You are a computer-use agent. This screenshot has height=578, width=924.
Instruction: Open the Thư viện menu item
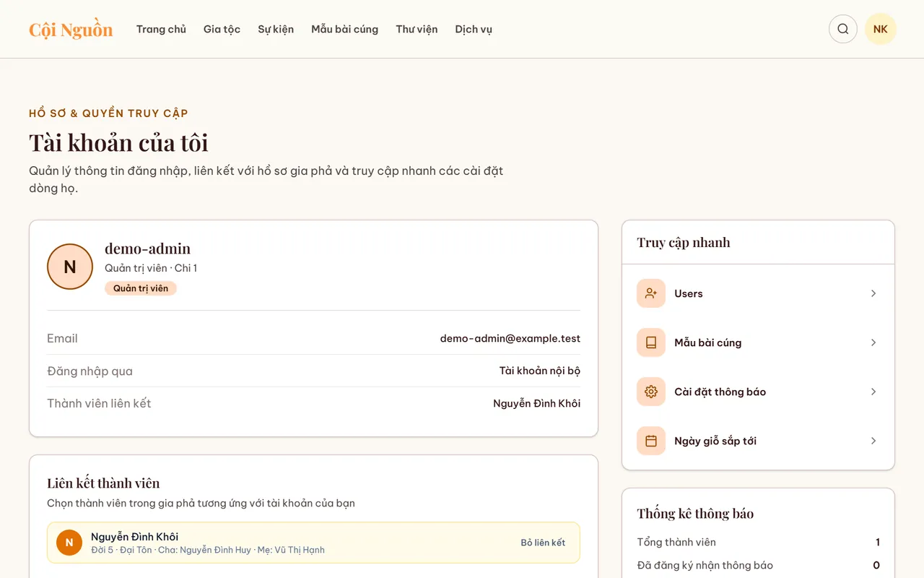[417, 29]
